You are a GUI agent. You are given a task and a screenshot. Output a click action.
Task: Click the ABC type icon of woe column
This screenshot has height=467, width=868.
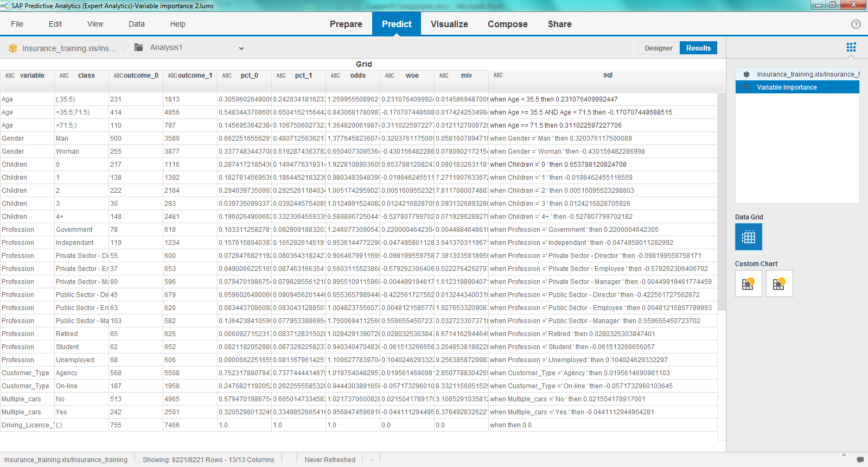(x=390, y=75)
